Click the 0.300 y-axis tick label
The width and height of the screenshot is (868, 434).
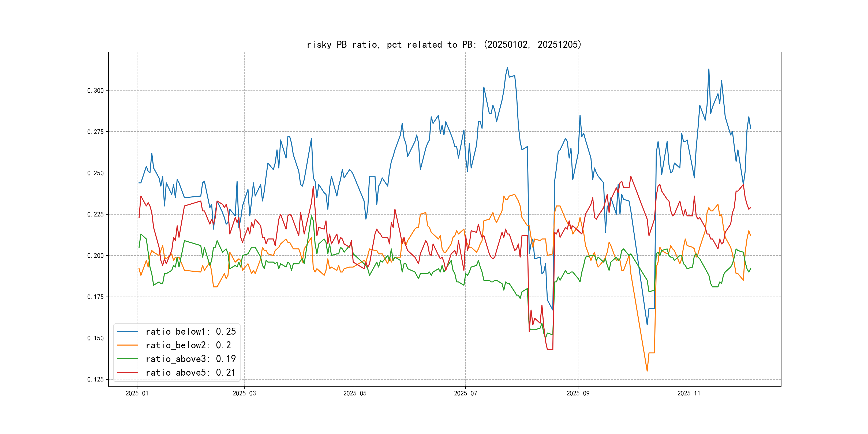click(95, 91)
